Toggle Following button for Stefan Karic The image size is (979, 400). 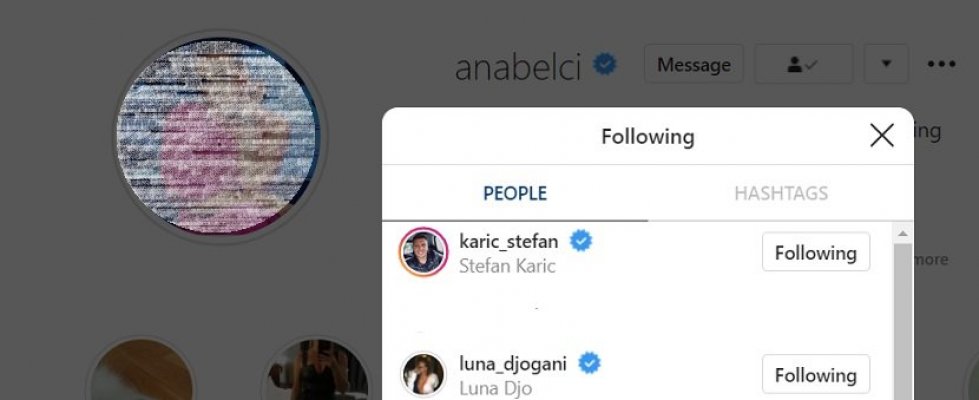point(815,253)
